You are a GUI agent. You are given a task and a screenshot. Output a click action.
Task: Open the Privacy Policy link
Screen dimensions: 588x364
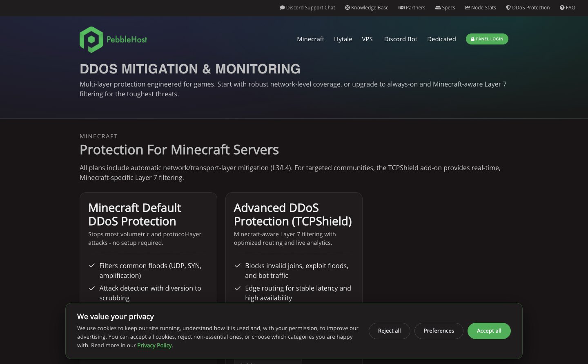154,345
